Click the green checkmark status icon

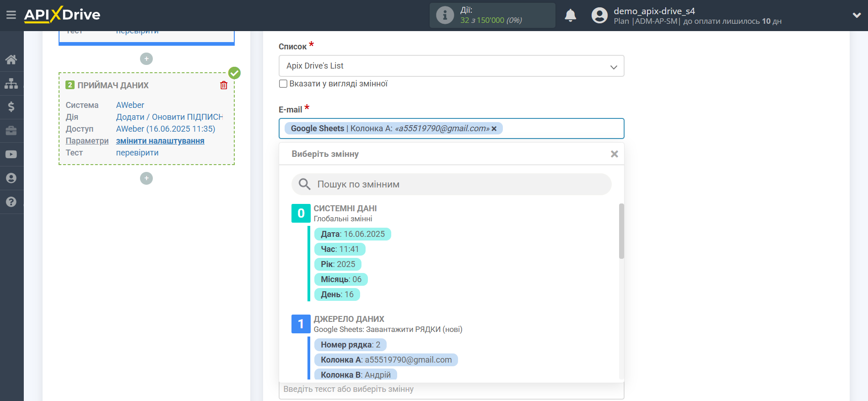(x=234, y=73)
